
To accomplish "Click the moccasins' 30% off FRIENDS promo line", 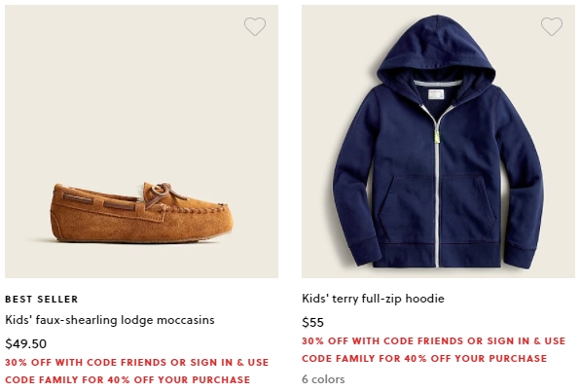I will (x=136, y=362).
